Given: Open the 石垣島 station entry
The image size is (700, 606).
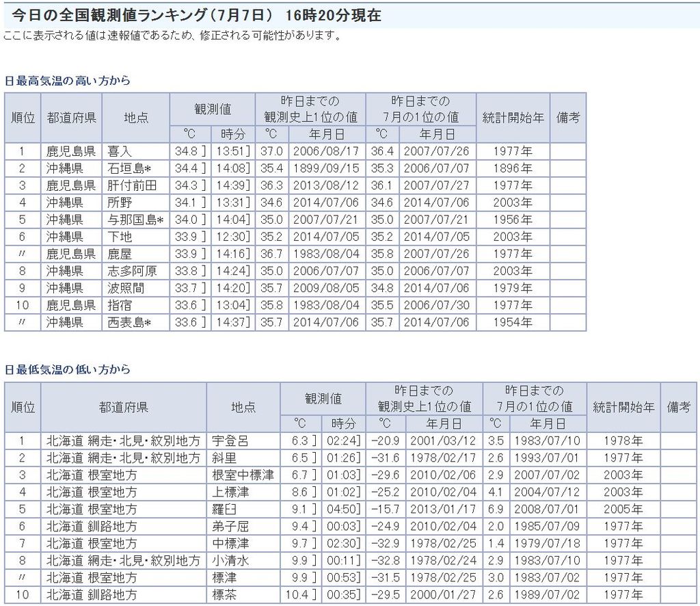Looking at the screenshot, I should point(129,169).
